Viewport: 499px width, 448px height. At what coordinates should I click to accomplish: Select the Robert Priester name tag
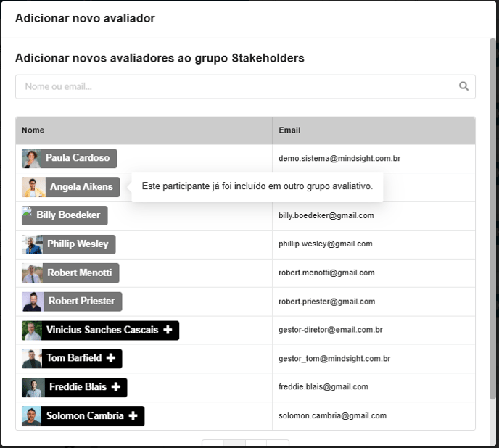[72, 302]
